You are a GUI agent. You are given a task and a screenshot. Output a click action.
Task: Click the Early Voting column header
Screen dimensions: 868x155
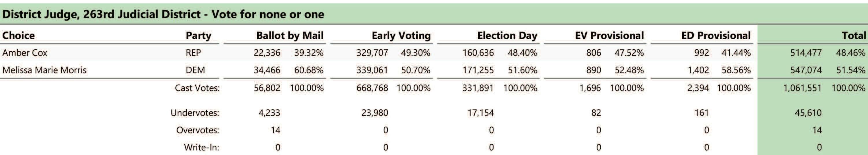click(x=401, y=36)
